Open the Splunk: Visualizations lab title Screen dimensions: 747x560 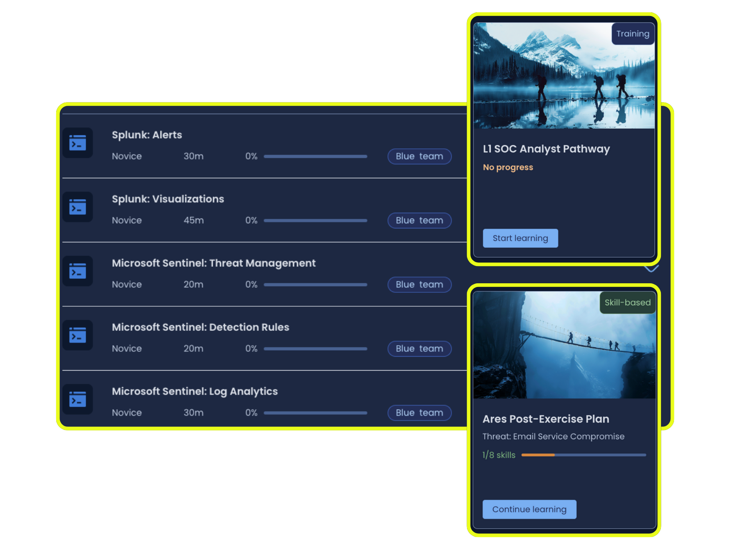click(168, 199)
